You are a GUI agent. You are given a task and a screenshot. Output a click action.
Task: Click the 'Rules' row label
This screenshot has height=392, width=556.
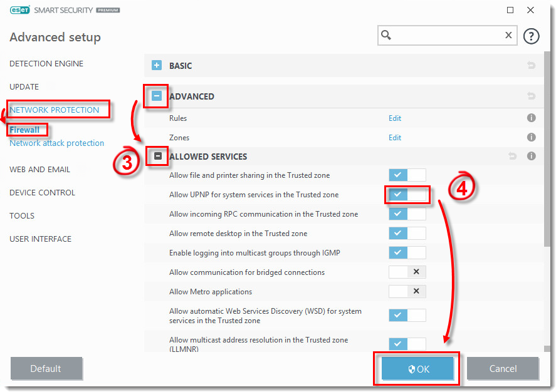(x=178, y=118)
